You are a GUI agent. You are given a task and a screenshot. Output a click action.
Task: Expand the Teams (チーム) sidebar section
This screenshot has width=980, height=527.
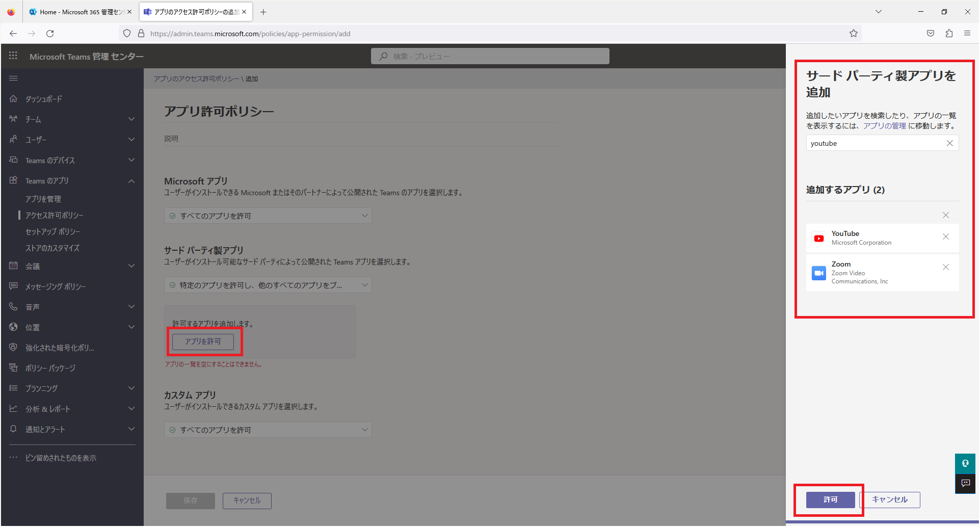[x=131, y=119]
